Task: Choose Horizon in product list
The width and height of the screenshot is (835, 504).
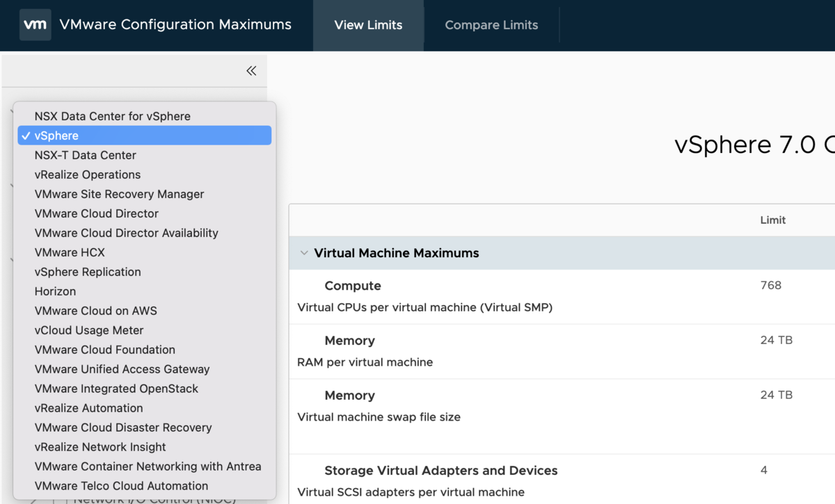Action: 145,291
